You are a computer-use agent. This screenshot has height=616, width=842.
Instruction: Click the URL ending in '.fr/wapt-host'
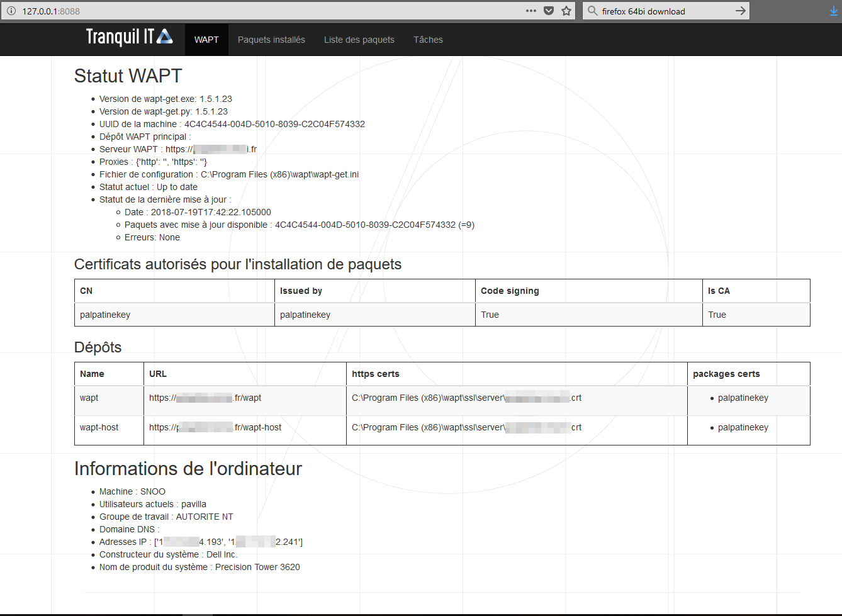click(x=215, y=427)
